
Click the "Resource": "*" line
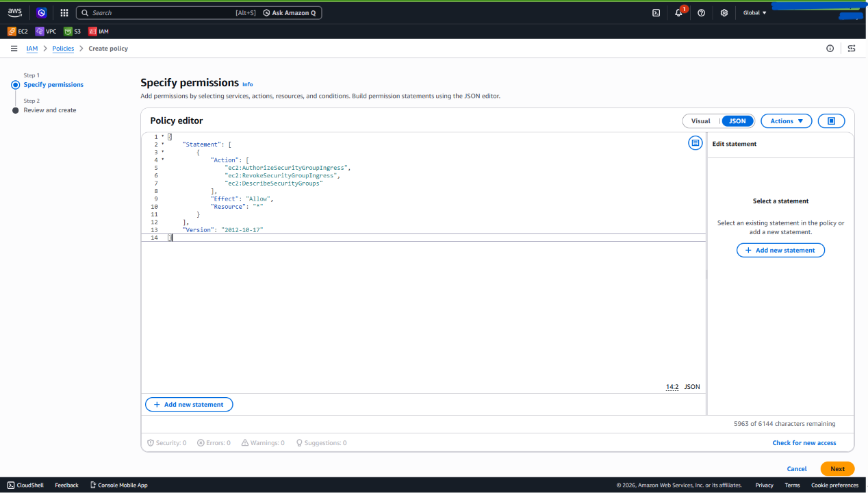click(238, 207)
